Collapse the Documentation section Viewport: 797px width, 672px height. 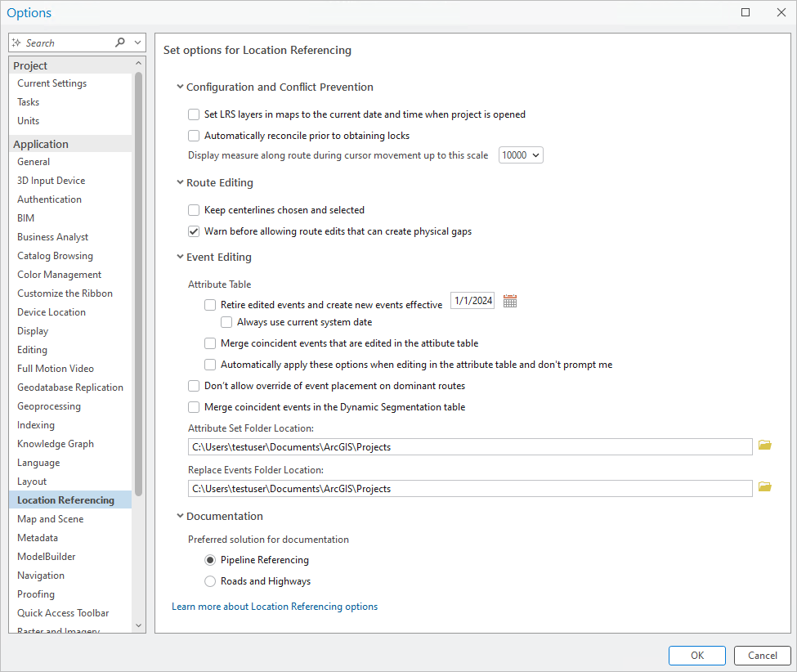180,517
